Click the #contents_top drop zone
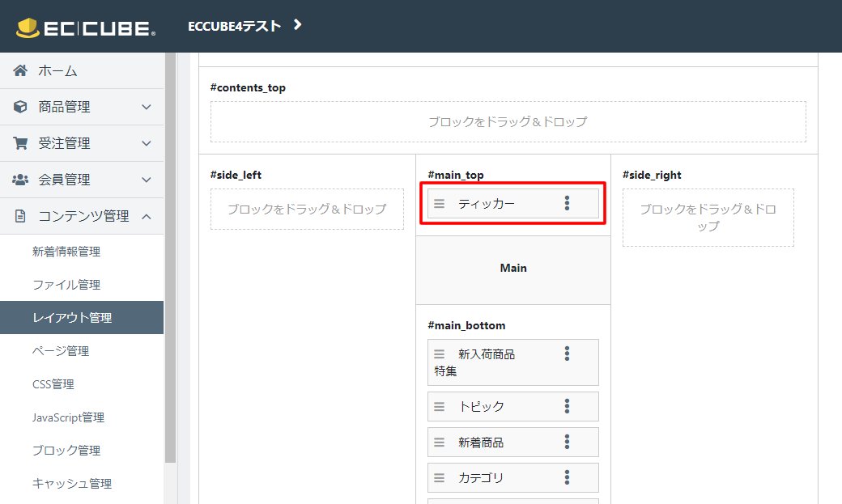Screen dimensions: 842x504 click(508, 122)
